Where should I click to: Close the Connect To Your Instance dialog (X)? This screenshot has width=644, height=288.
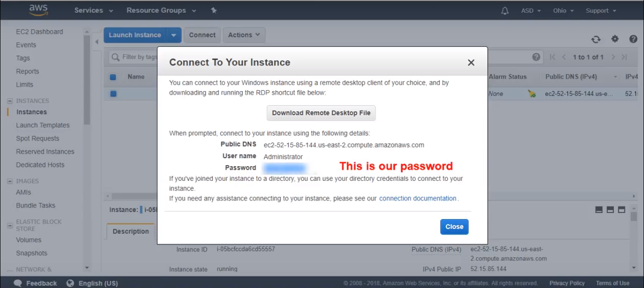(471, 62)
